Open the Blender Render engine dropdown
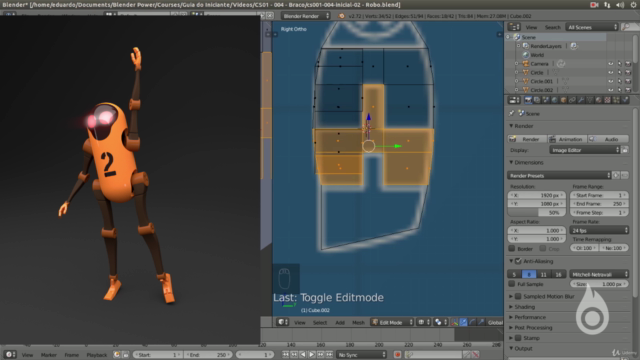The image size is (640, 360). tap(305, 16)
